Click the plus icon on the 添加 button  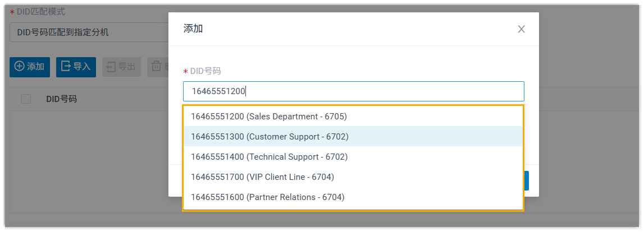[19, 67]
